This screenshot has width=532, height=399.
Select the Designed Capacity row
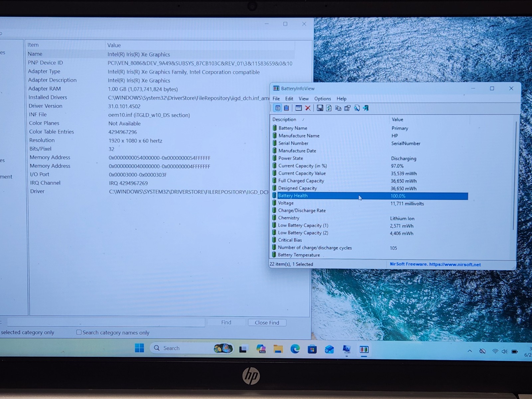pyautogui.click(x=370, y=188)
